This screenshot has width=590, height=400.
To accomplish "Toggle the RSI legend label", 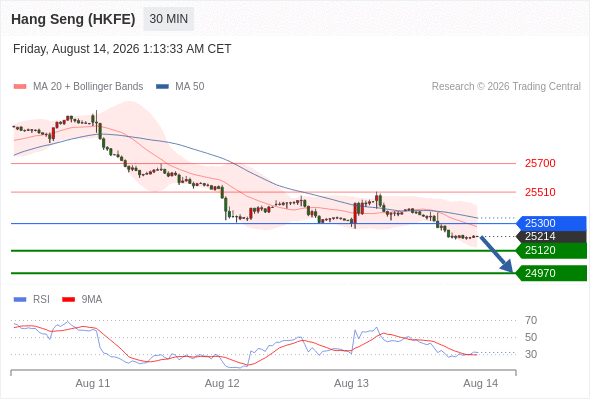I will 41,299.
